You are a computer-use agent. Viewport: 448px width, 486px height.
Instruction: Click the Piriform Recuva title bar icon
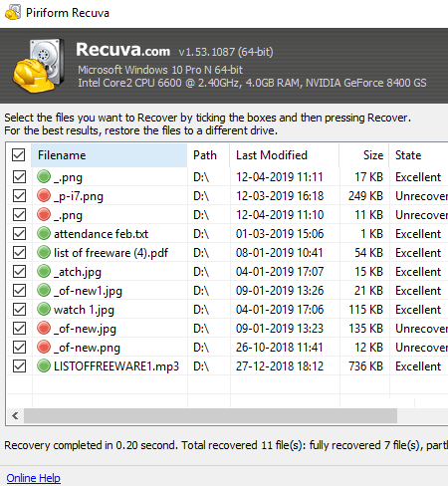click(x=13, y=13)
